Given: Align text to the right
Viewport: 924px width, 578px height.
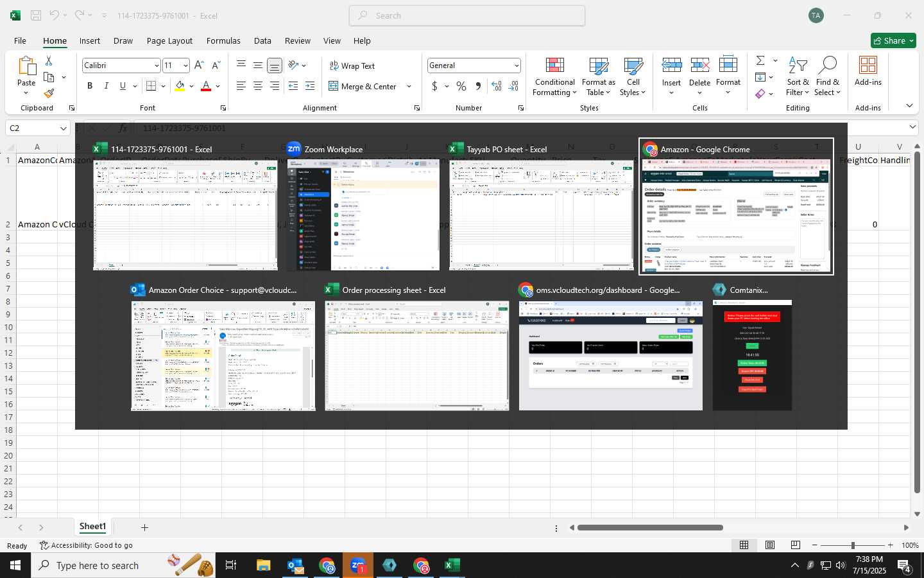Looking at the screenshot, I should [x=275, y=86].
